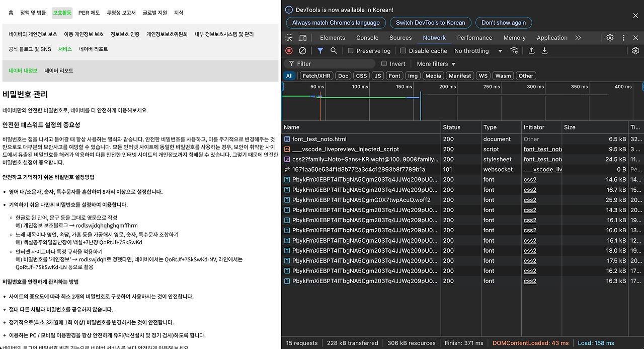Open css2 initiator link on 14.6 kB font row
The width and height of the screenshot is (644, 349).
[x=530, y=180]
